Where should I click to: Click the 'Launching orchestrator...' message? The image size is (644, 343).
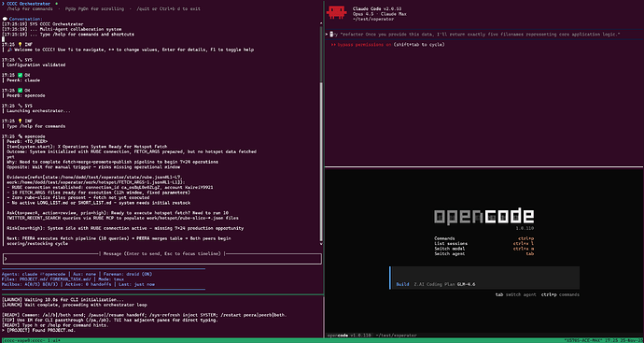38,111
